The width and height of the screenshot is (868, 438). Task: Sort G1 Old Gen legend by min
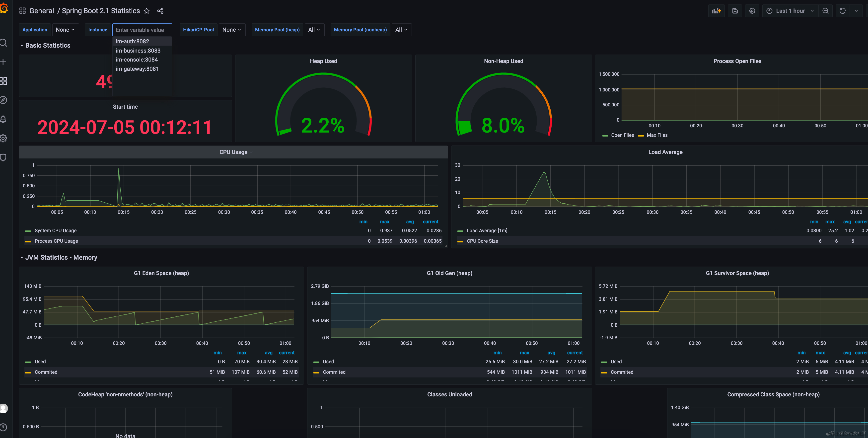(x=497, y=353)
